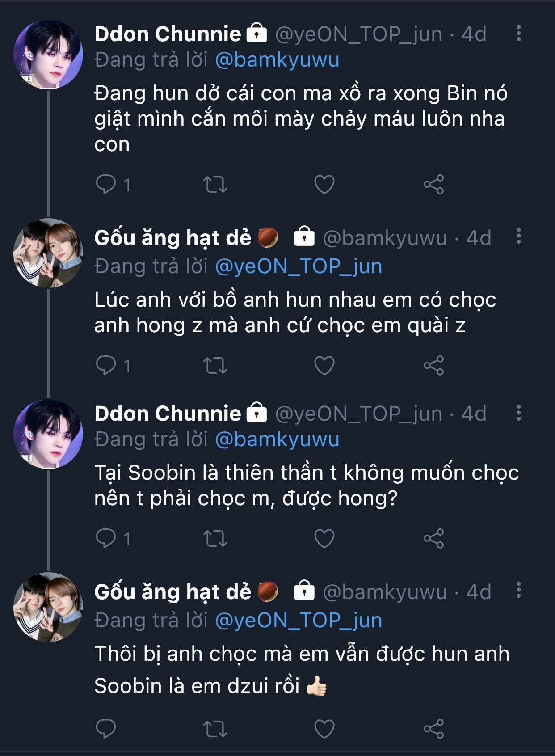The height and width of the screenshot is (756, 555).
Task: Retweet the last tweet 'Thôi bị anh chọc'
Action: [x=215, y=729]
